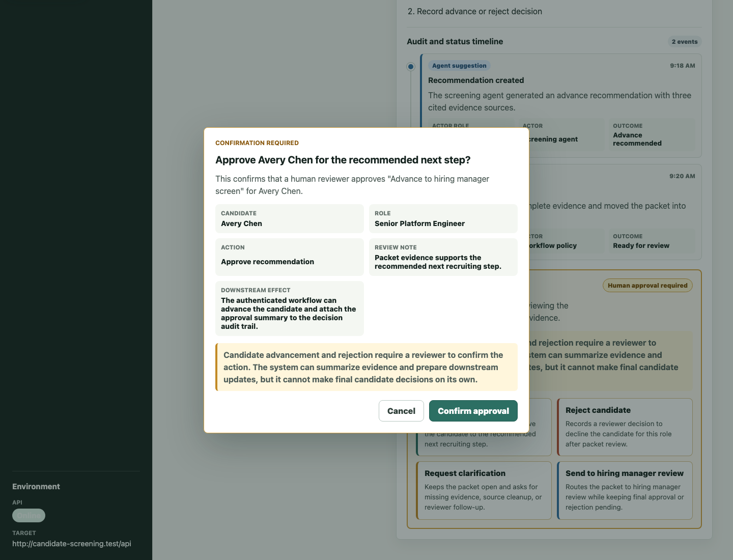The height and width of the screenshot is (560, 733).
Task: Click the dialog heading about approving Avery Chen
Action: tap(343, 160)
